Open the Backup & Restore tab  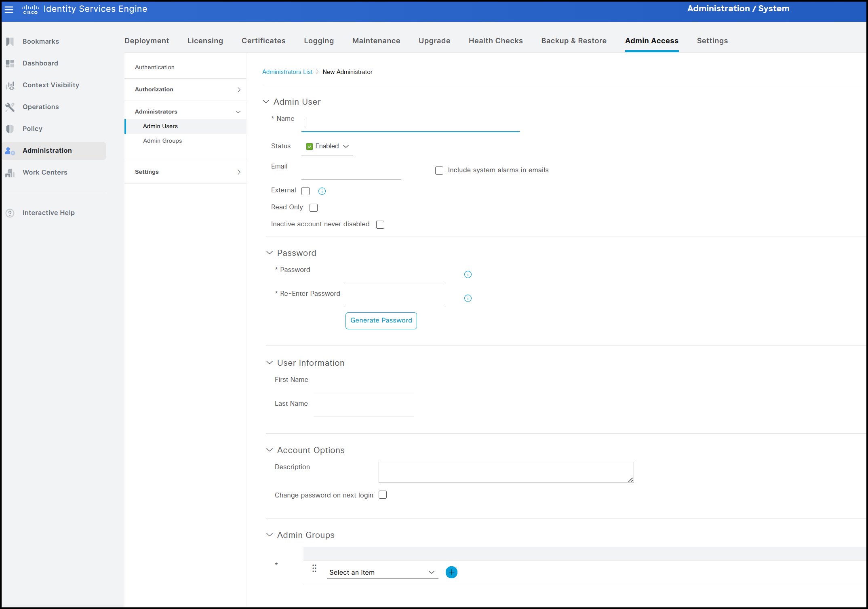pyautogui.click(x=574, y=41)
